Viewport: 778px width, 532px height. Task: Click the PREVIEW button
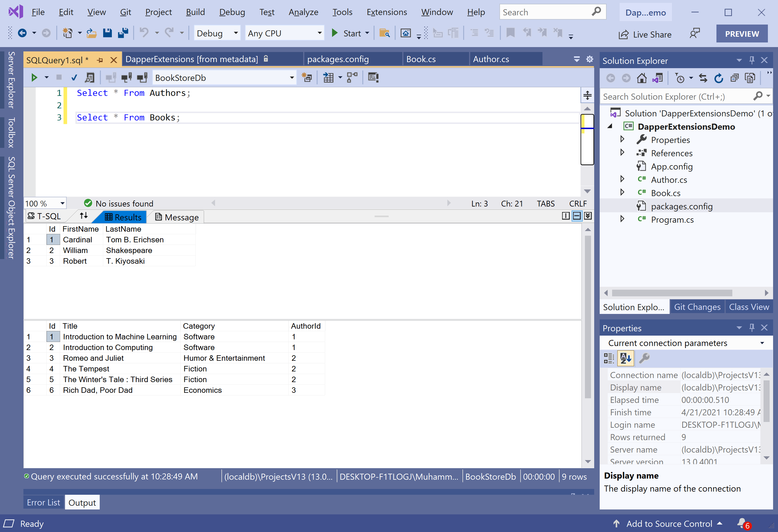point(742,34)
